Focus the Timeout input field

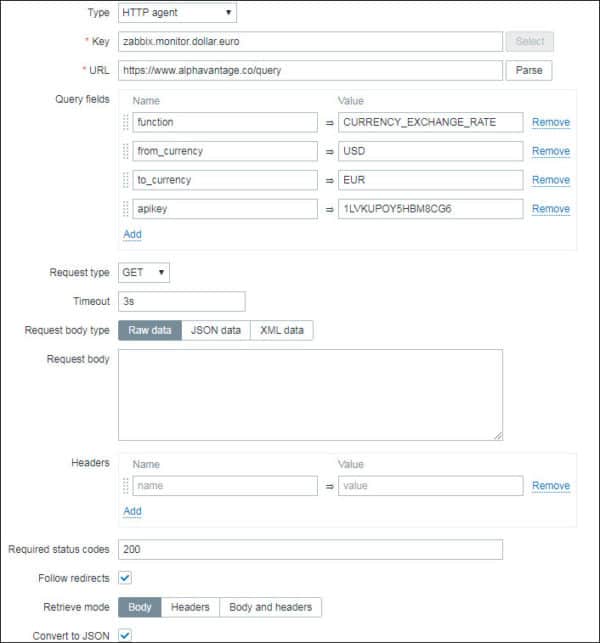coord(181,301)
